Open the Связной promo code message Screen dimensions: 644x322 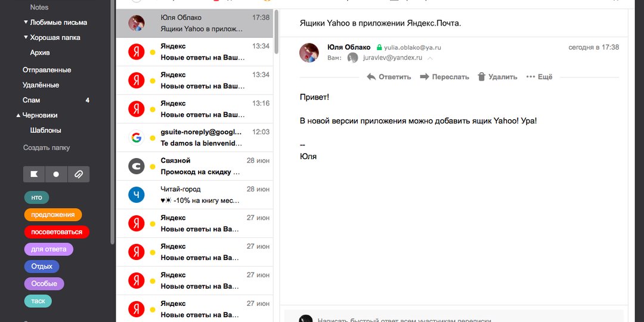(194, 166)
